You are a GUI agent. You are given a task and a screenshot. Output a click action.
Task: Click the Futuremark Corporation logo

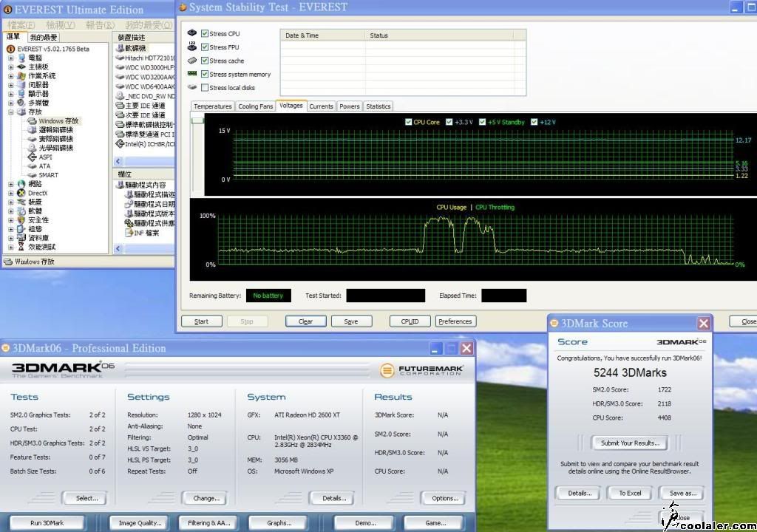tap(421, 369)
